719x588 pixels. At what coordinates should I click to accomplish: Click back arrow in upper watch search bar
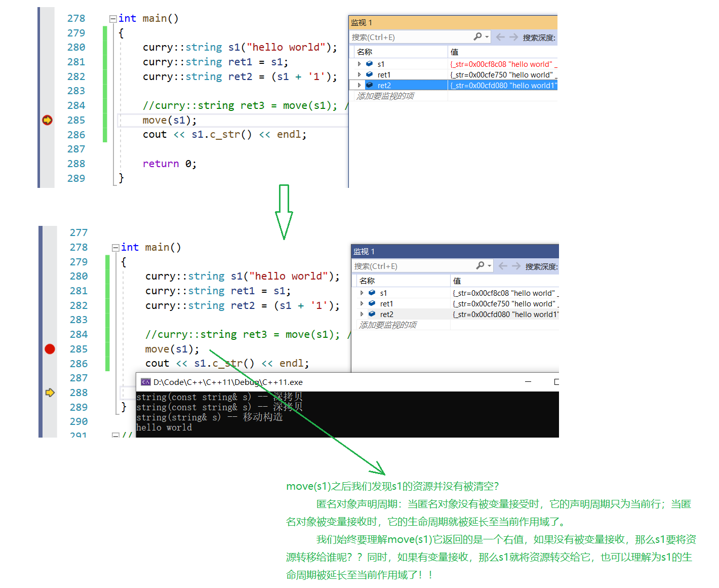pos(500,37)
